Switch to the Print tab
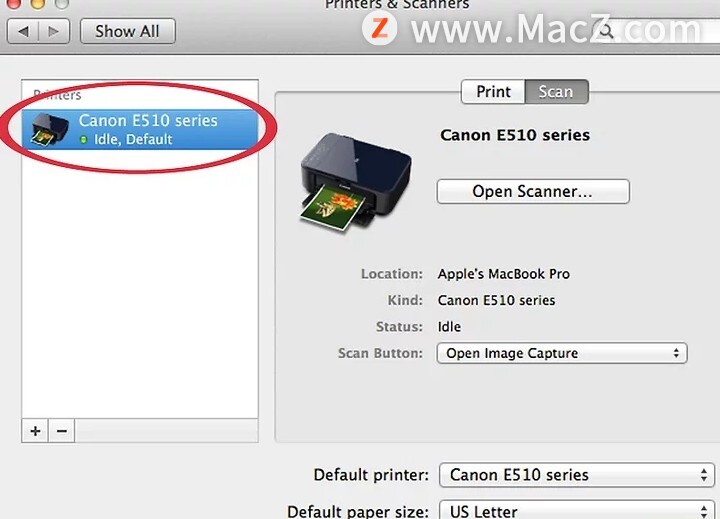 493,91
